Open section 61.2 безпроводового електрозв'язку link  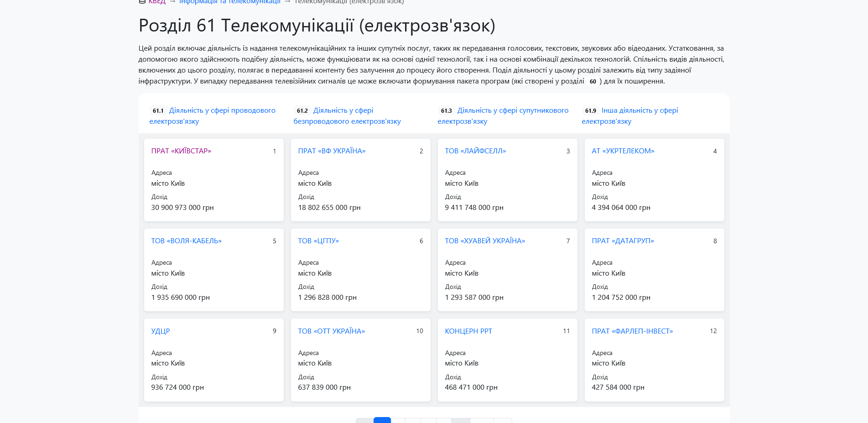click(347, 115)
